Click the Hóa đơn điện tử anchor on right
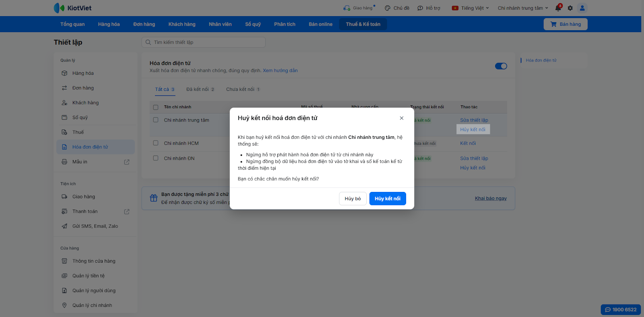Screen dimensions: 644x317 point(541,60)
